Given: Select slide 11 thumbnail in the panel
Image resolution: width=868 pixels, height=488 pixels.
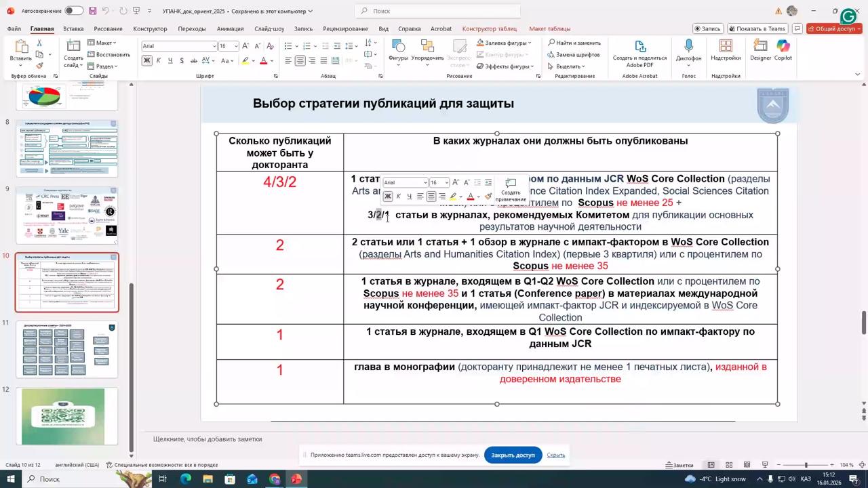Looking at the screenshot, I should click(x=66, y=350).
